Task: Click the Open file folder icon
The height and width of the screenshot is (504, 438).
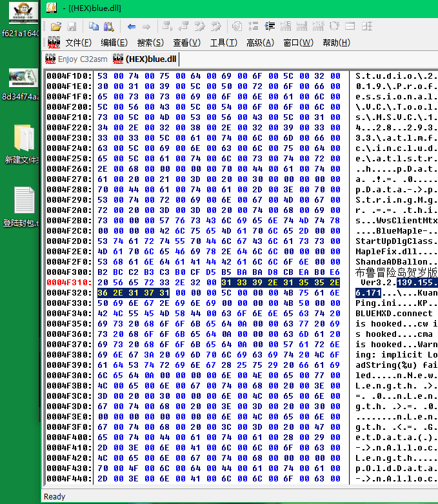Action: click(x=56, y=26)
